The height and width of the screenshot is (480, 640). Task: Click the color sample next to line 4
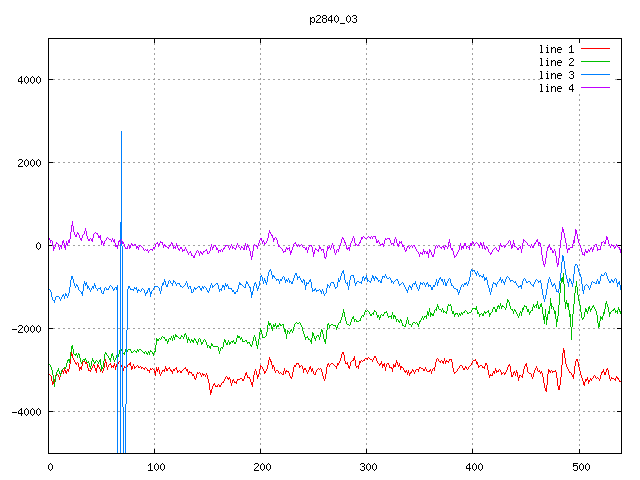[x=595, y=88]
